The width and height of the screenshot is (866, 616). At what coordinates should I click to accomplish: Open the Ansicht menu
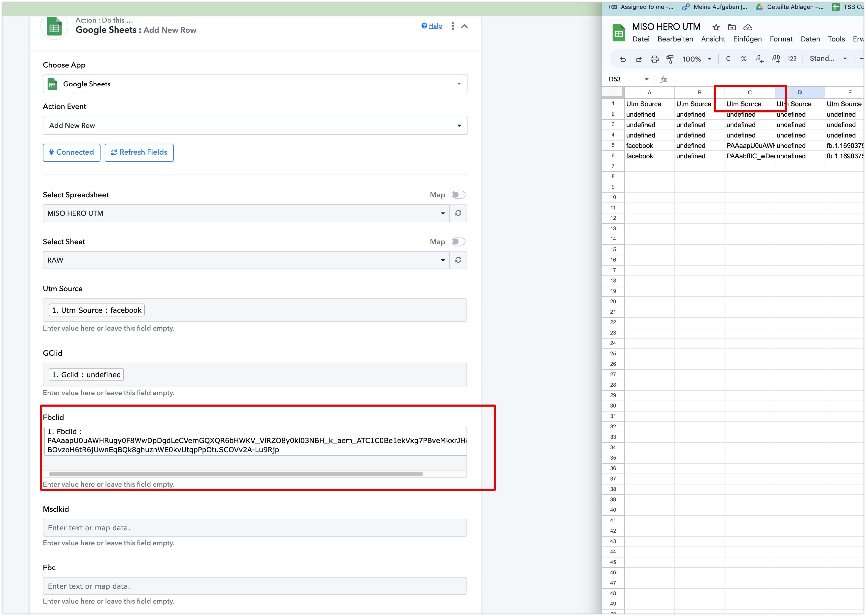click(x=713, y=39)
